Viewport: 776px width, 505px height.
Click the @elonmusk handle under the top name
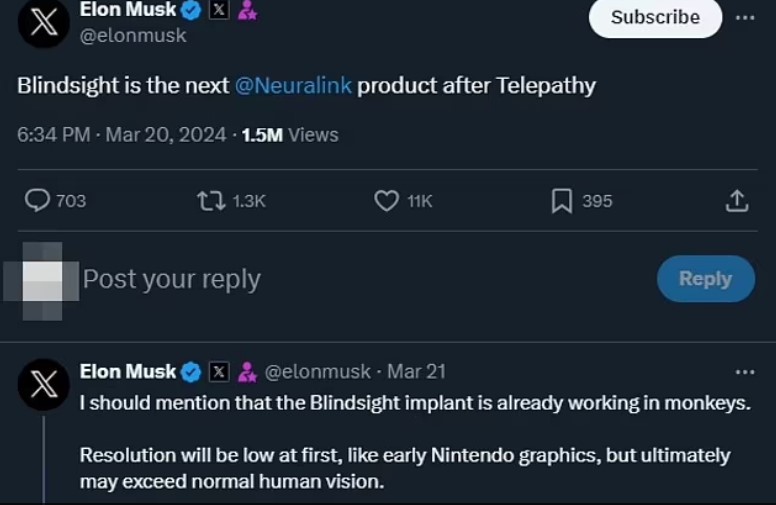click(133, 36)
